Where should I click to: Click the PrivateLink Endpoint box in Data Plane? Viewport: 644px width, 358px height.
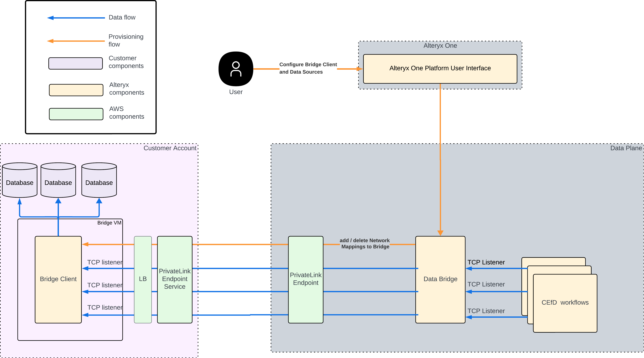pos(305,280)
